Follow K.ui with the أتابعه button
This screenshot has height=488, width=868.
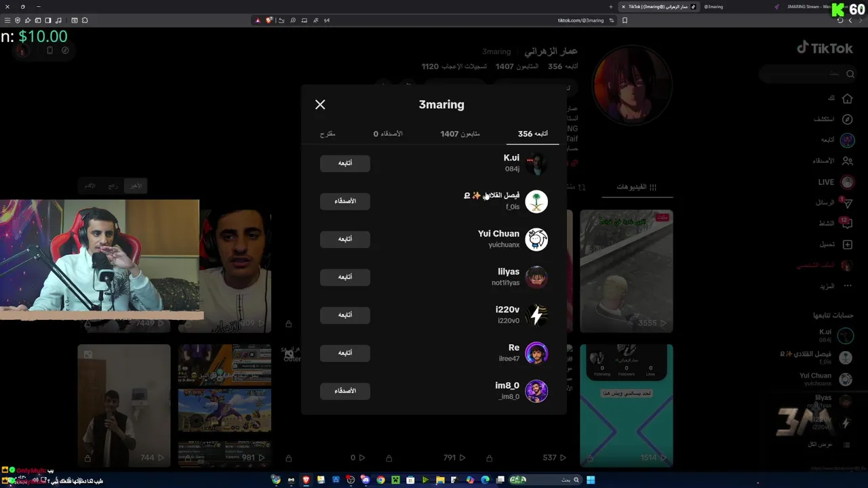tap(345, 163)
